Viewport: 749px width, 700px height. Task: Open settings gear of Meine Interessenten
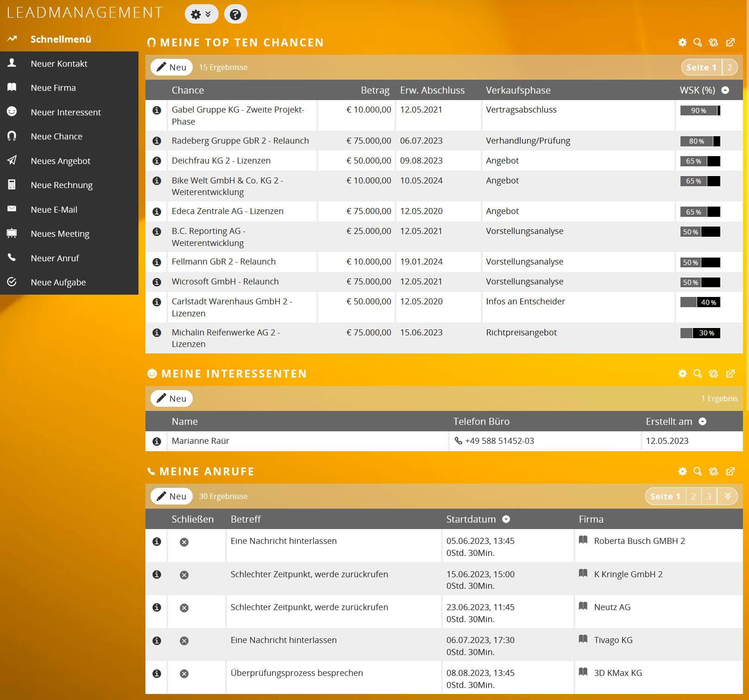tap(682, 374)
